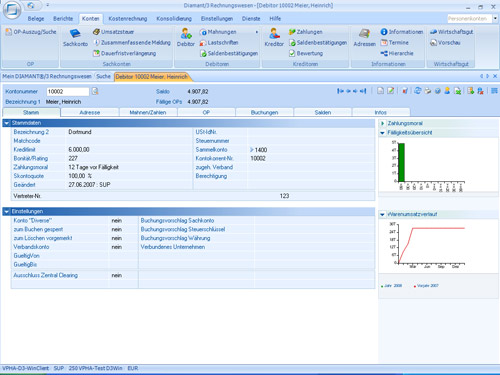Click into the Kontonummer input field
The width and height of the screenshot is (500, 375).
68,91
